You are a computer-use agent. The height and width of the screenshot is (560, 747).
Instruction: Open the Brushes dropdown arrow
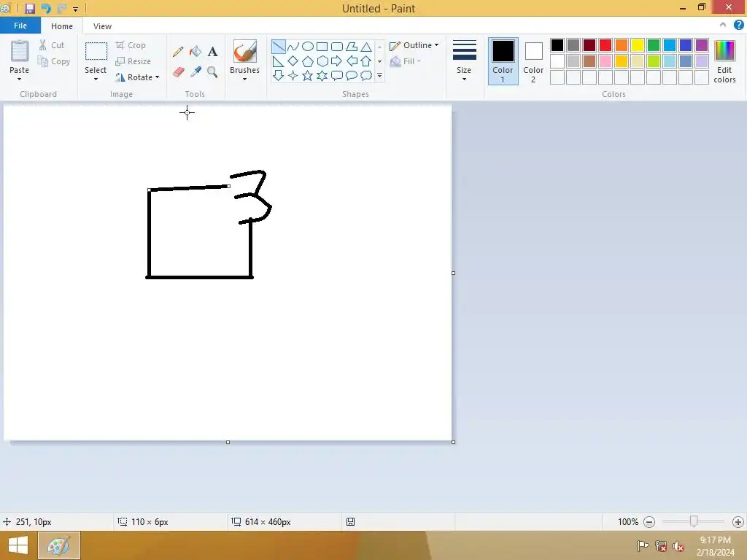pos(244,79)
